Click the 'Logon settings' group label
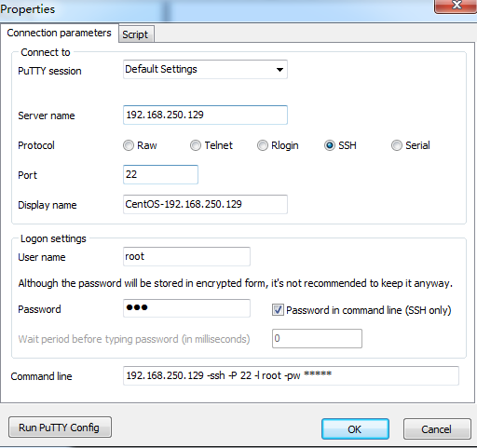This screenshot has height=448, width=477. click(53, 238)
